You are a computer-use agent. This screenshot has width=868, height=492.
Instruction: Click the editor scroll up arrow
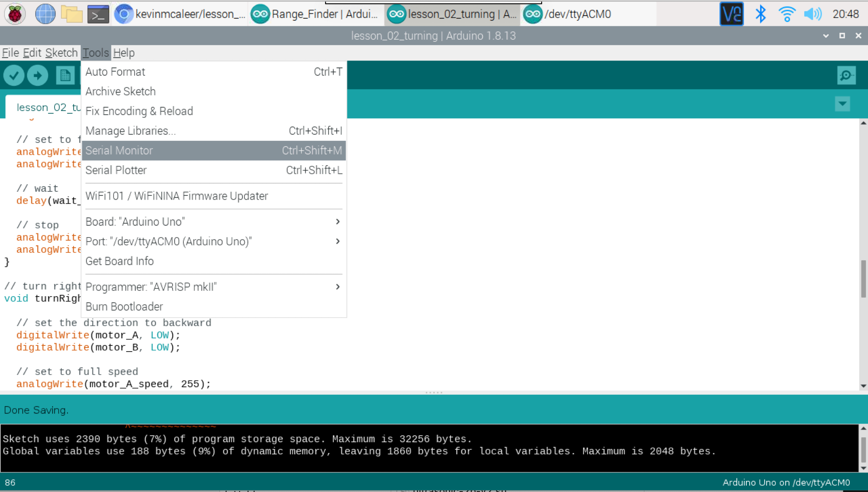click(863, 123)
